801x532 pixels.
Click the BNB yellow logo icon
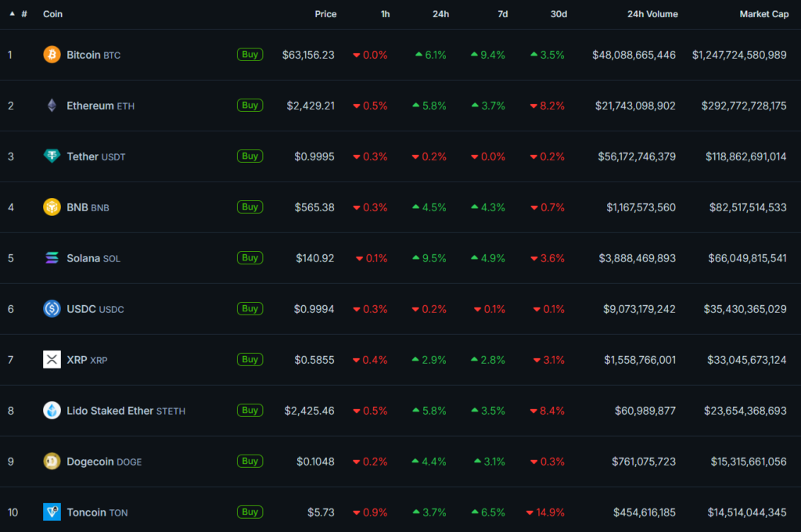[x=52, y=207]
